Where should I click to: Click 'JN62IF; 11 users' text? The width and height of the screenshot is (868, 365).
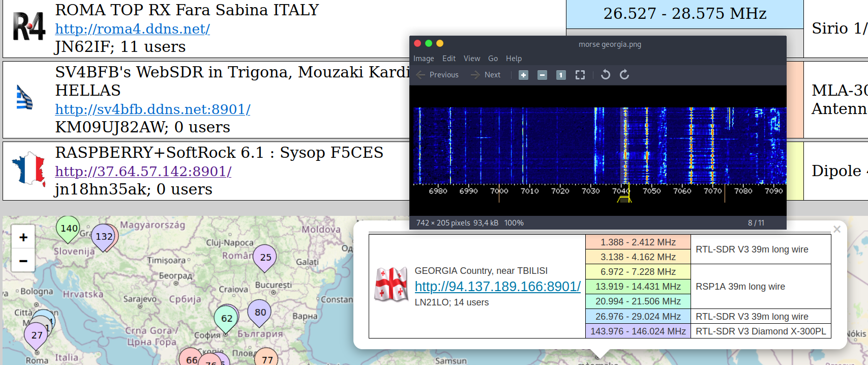point(120,47)
